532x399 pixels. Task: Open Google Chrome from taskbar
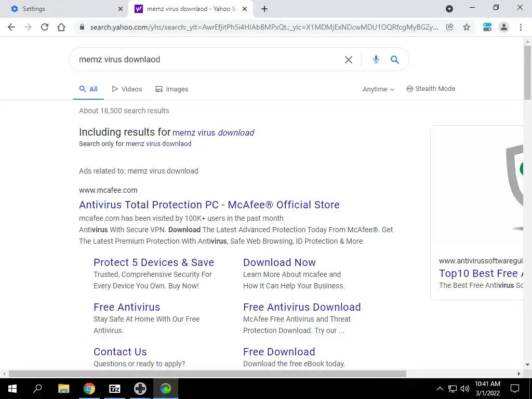click(x=89, y=389)
